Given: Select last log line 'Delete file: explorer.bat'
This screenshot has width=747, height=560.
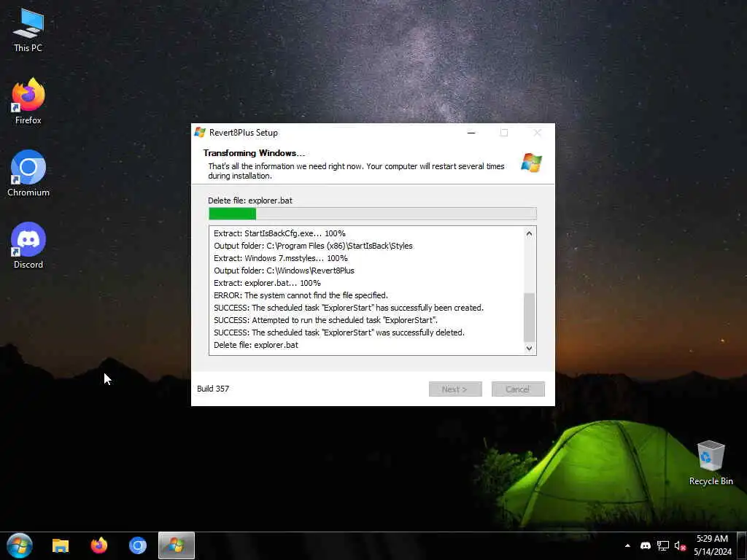Looking at the screenshot, I should pyautogui.click(x=256, y=345).
